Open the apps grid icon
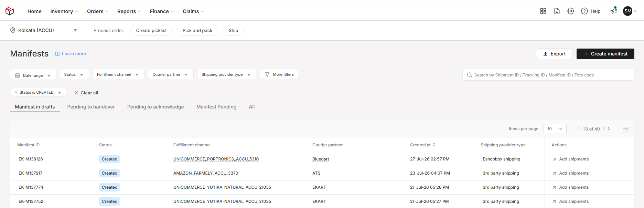Viewport: 644px width, 208px height. pyautogui.click(x=543, y=11)
